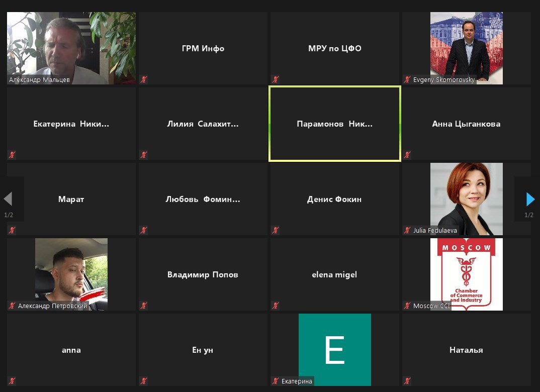Click Владимир Попов participant name
This screenshot has height=392, width=540.
203,274
